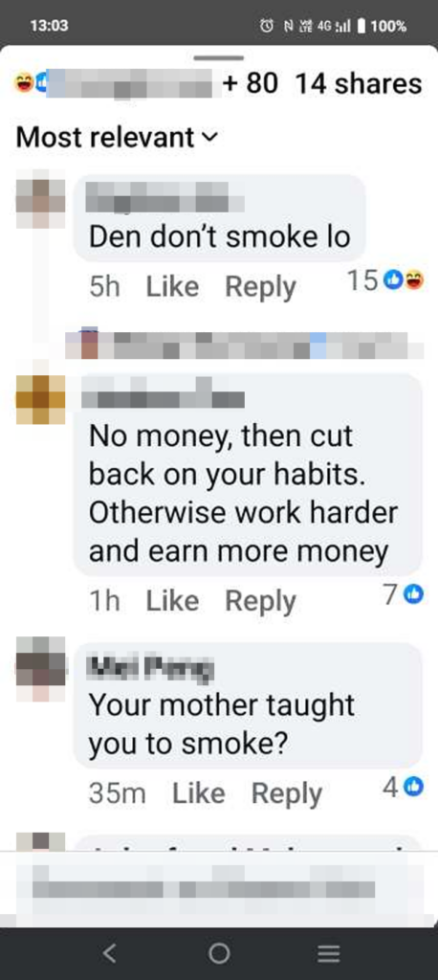Viewport: 438px width, 980px height.
Task: Open the recent apps menu icon
Action: click(x=328, y=953)
